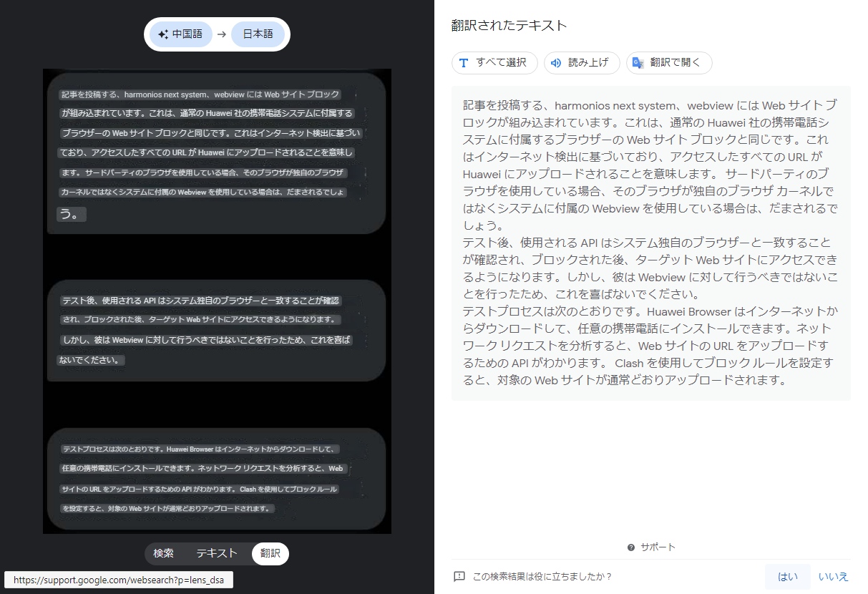Click the 翻訳されたテキスト heading
Image resolution: width=868 pixels, height=594 pixels.
[509, 26]
